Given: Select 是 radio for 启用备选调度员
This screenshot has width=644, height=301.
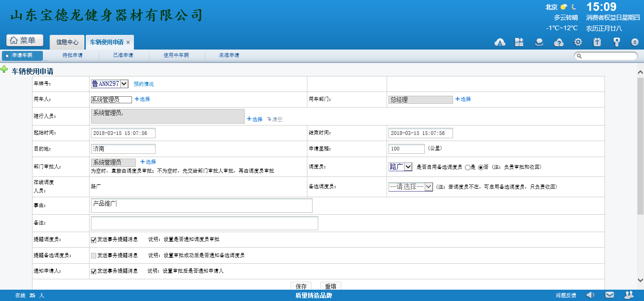Looking at the screenshot, I should pyautogui.click(x=468, y=167).
